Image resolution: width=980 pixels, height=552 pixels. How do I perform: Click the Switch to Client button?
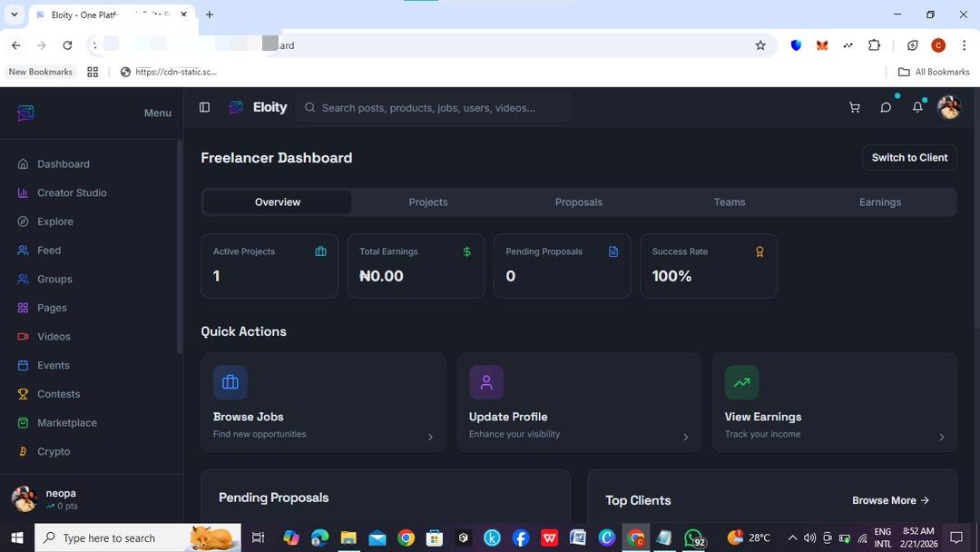coord(909,158)
